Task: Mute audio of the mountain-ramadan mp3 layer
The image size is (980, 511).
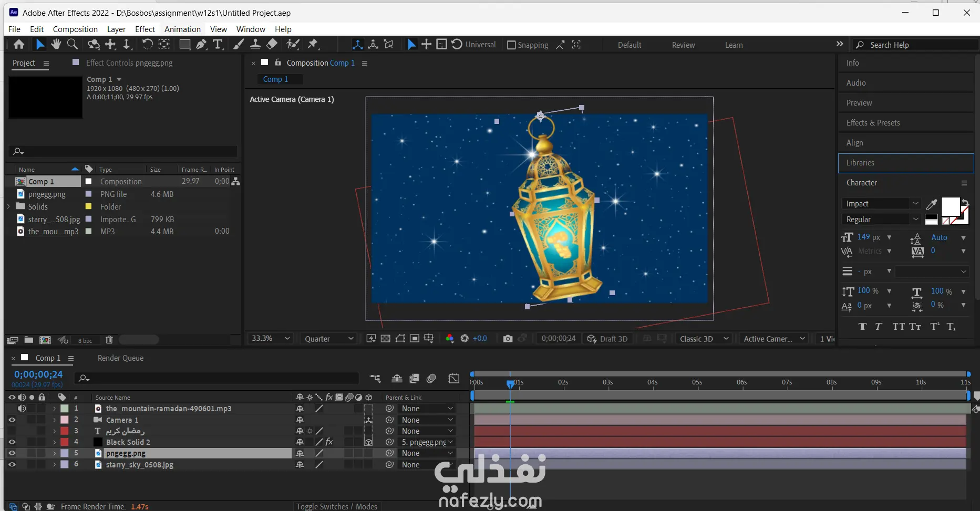Action: coord(22,409)
